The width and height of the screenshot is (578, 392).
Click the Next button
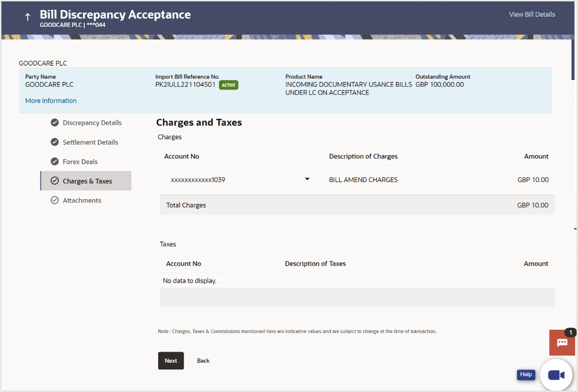[x=171, y=360]
